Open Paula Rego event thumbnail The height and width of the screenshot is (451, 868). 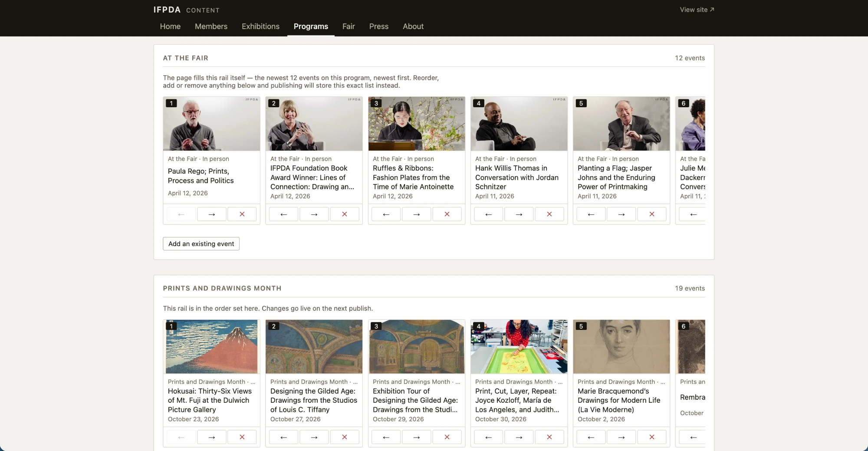tap(211, 124)
